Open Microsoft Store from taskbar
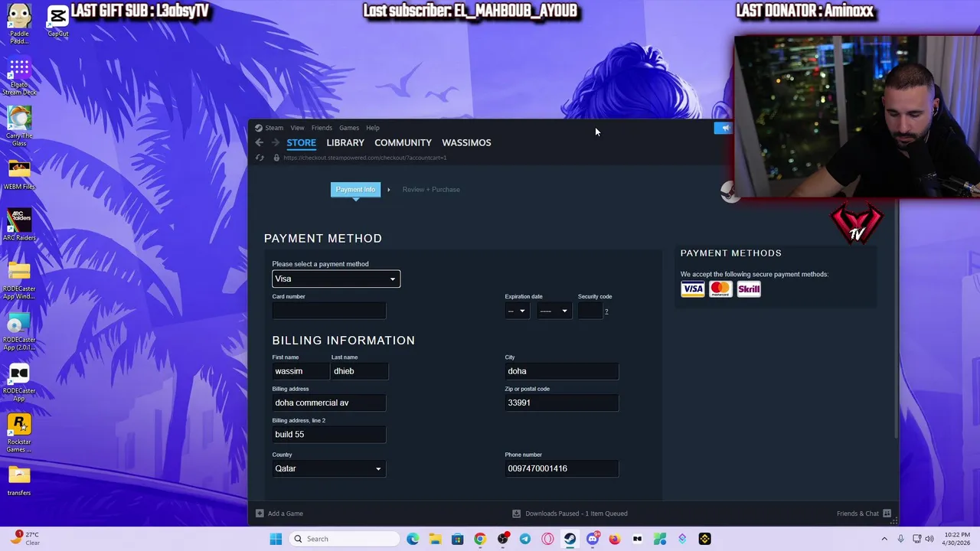Screen dimensions: 980x551 (x=458, y=539)
